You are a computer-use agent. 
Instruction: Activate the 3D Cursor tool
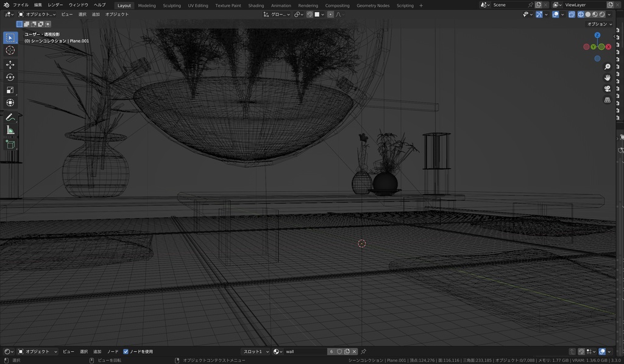[10, 51]
